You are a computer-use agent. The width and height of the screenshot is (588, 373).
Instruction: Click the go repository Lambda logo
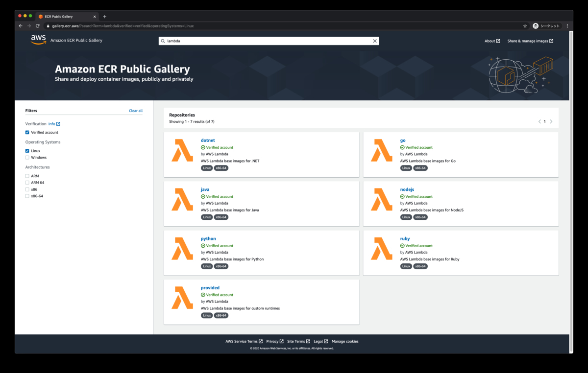(382, 150)
